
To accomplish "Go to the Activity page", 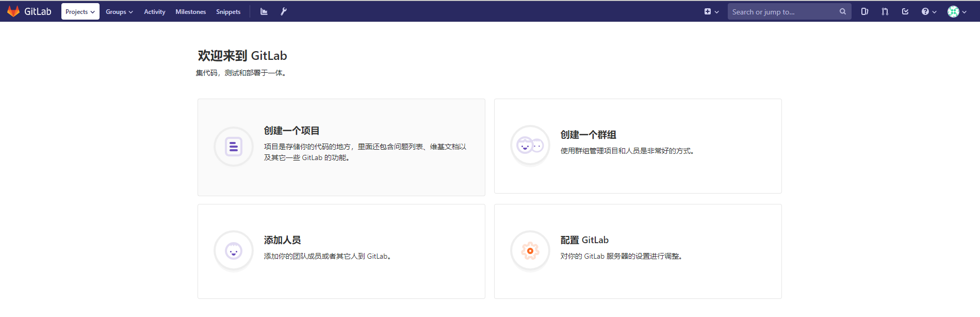I will point(154,11).
